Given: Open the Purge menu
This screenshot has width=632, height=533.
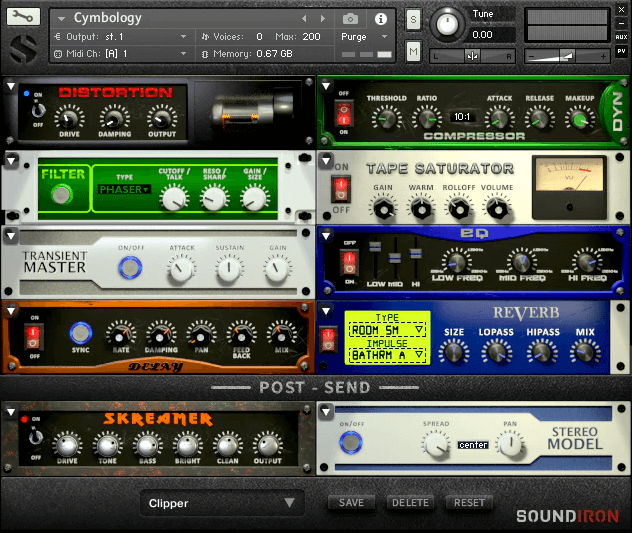Looking at the screenshot, I should pyautogui.click(x=364, y=37).
